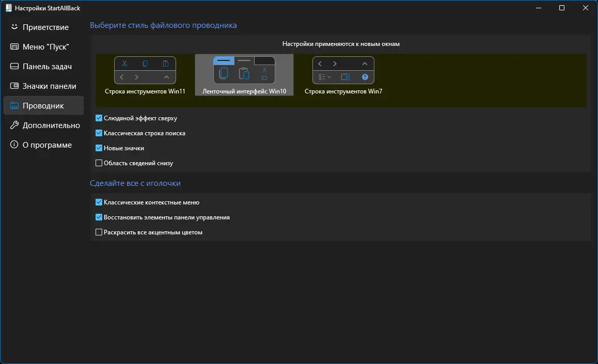
Task: Click the Выберите стиль файлового проводника heading
Action: (163, 25)
